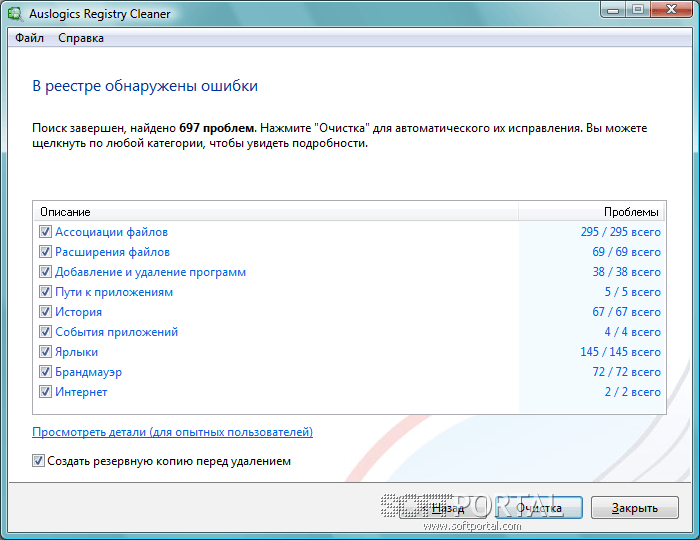
Task: Open the Файл menu
Action: coord(29,38)
